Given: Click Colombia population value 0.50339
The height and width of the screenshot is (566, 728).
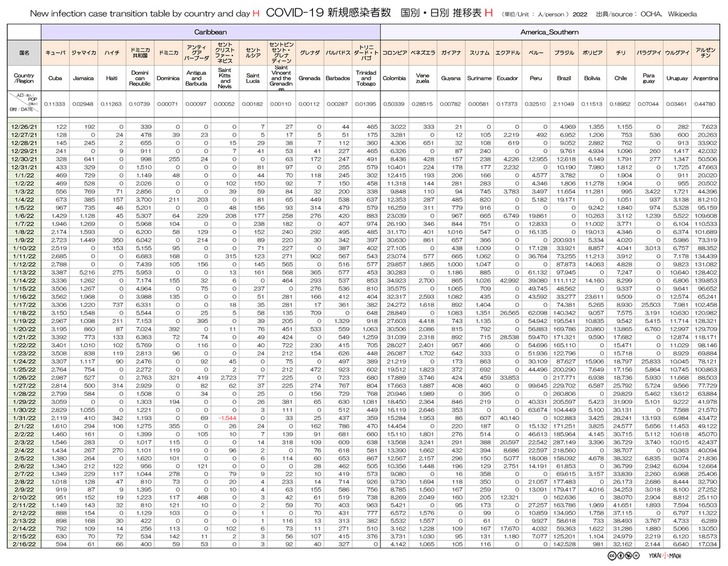Looking at the screenshot, I should click(394, 104).
